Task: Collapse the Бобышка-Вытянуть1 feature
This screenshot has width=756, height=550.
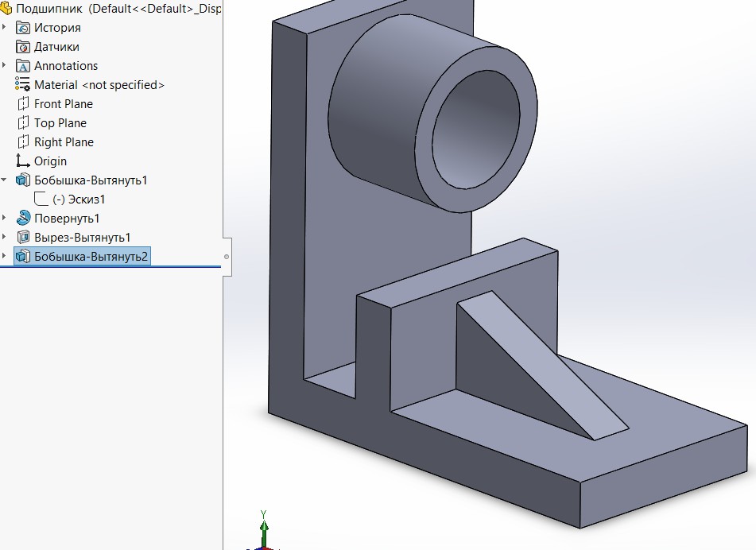Action: pyautogui.click(x=4, y=180)
